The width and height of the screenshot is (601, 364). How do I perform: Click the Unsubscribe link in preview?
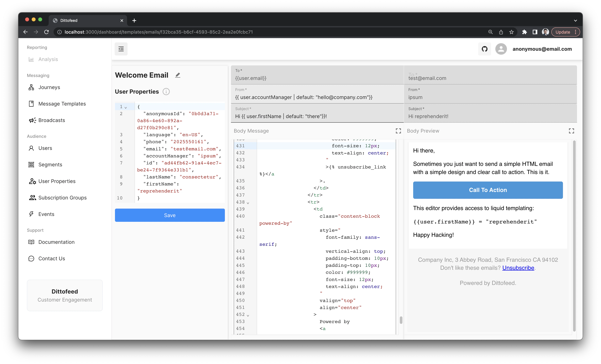pos(518,268)
